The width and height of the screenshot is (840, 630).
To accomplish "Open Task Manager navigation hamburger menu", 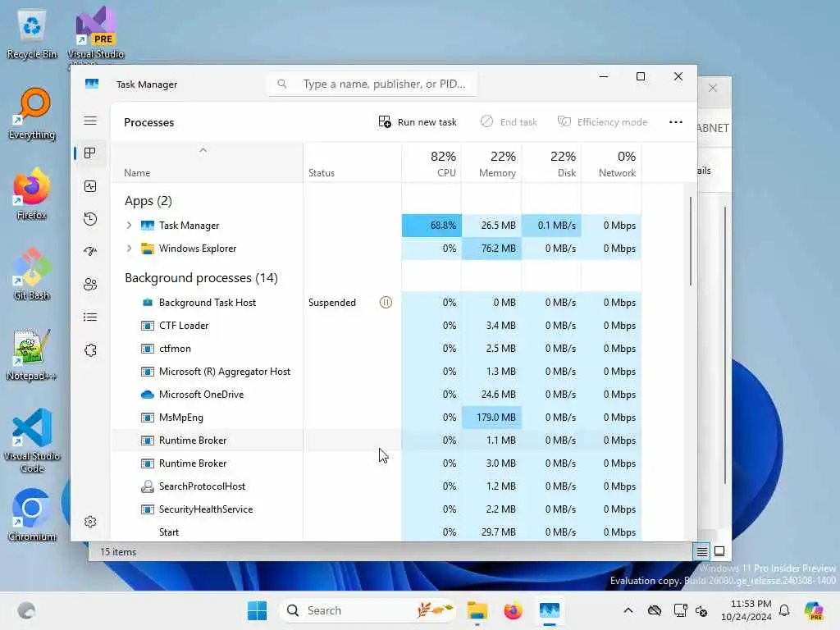I will [90, 121].
